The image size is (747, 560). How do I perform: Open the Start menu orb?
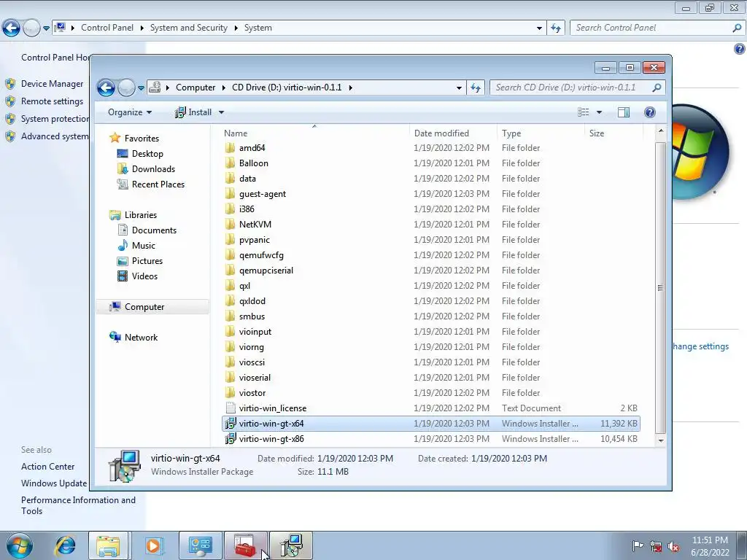pos(19,545)
